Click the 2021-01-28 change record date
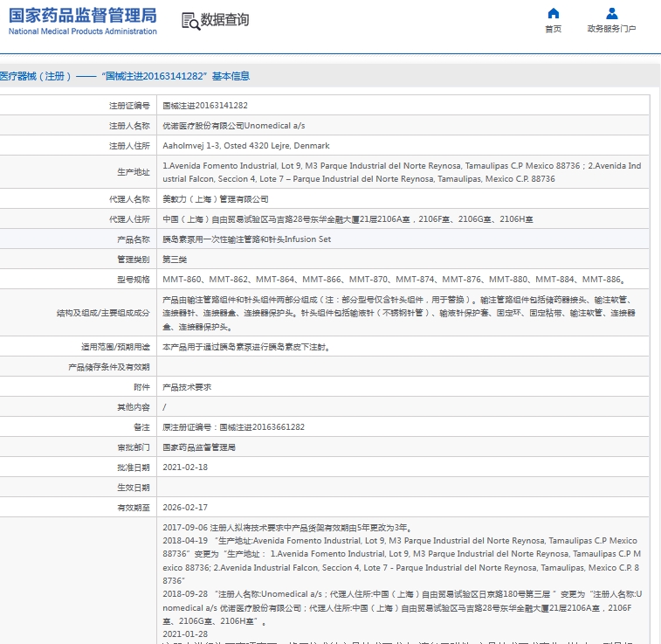The image size is (661, 644). (x=185, y=634)
